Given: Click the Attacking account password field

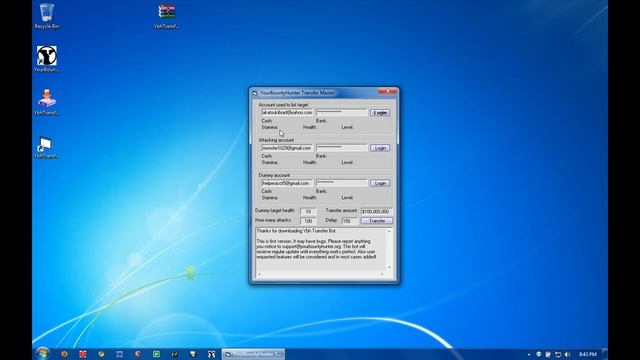Looking at the screenshot, I should (x=342, y=148).
